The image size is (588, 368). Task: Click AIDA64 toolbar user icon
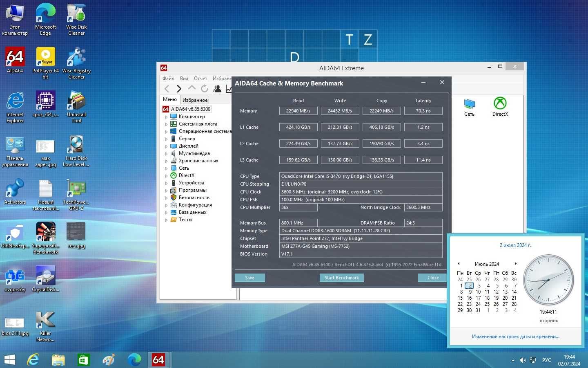(217, 88)
